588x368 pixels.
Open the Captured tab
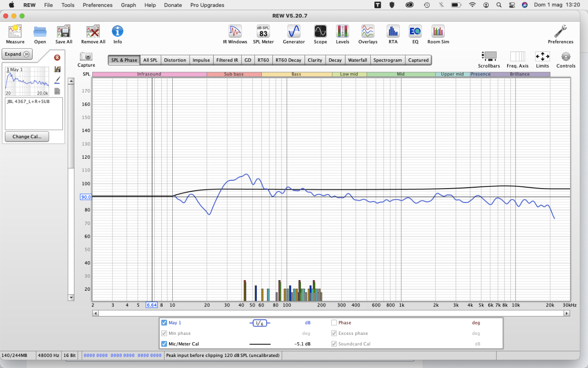(418, 60)
